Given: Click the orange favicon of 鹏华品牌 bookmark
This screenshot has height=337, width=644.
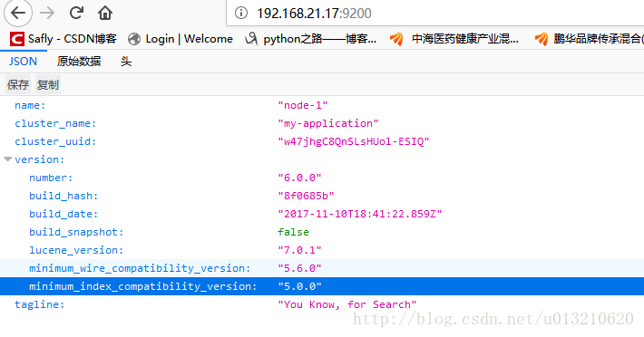Looking at the screenshot, I should [x=541, y=39].
